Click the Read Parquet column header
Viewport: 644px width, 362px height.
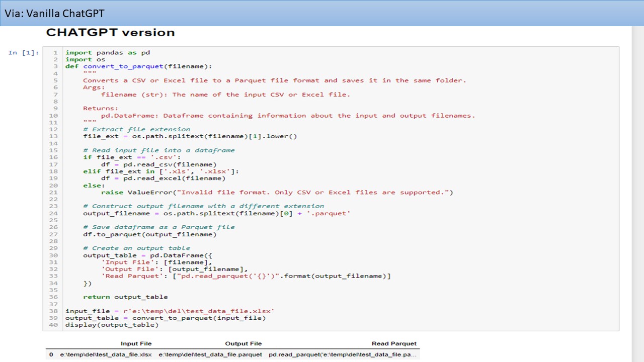[394, 343]
